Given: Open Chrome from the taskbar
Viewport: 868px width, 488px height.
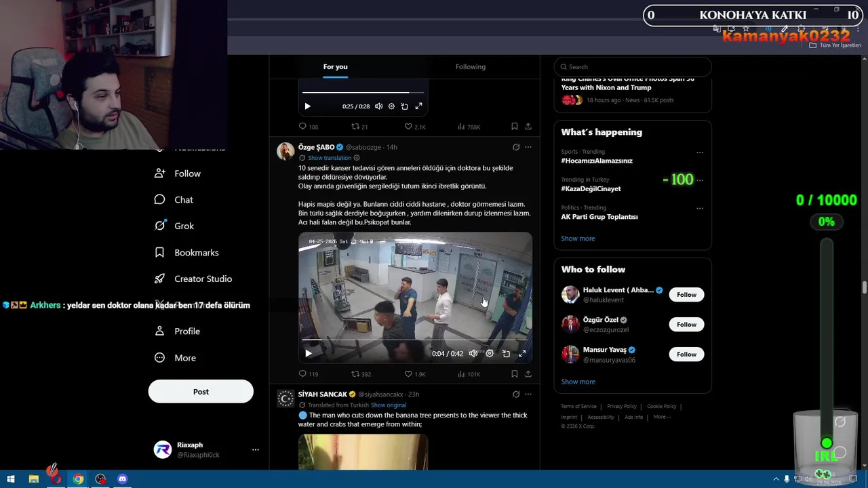Looking at the screenshot, I should (78, 479).
